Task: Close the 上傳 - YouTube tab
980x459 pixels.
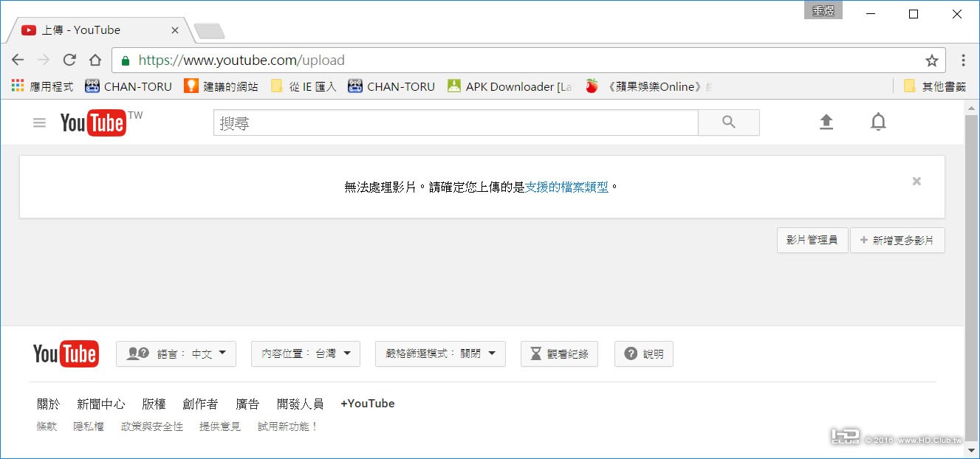Action: 175,30
